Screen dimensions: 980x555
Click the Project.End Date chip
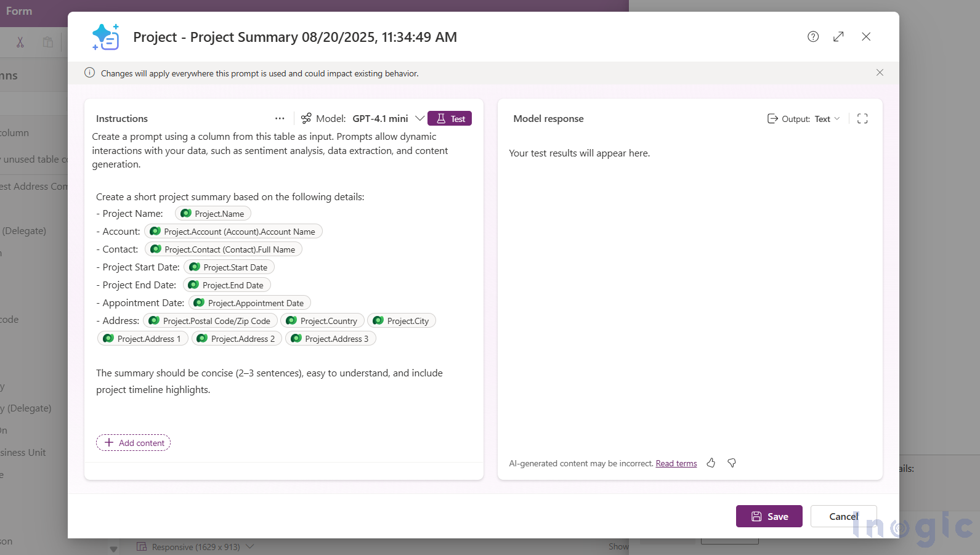227,285
